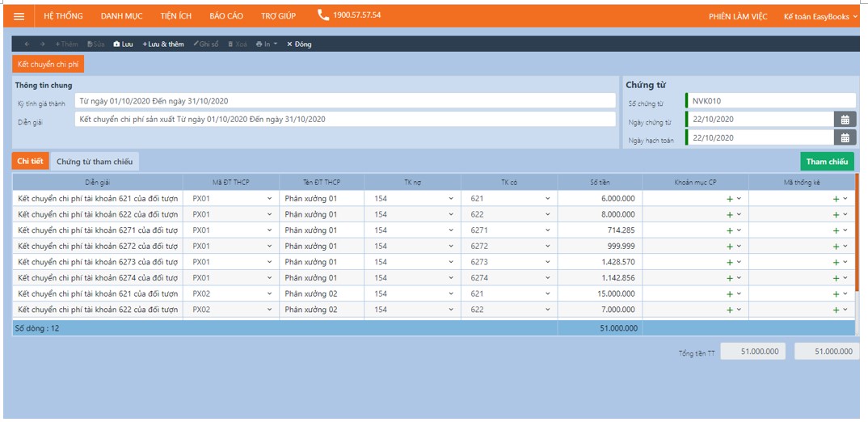Add Mã thống kê on 6.000.000 row
This screenshot has width=868, height=422.
tap(836, 199)
